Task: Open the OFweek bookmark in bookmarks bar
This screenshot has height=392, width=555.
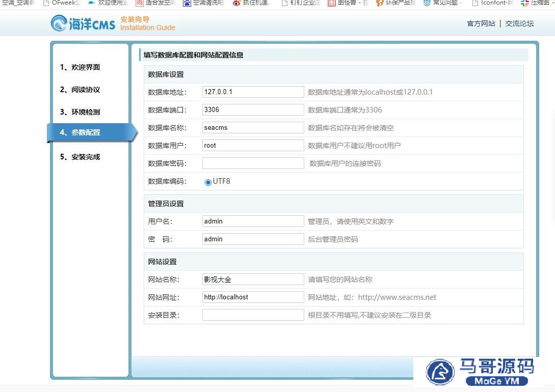Action: (x=62, y=3)
